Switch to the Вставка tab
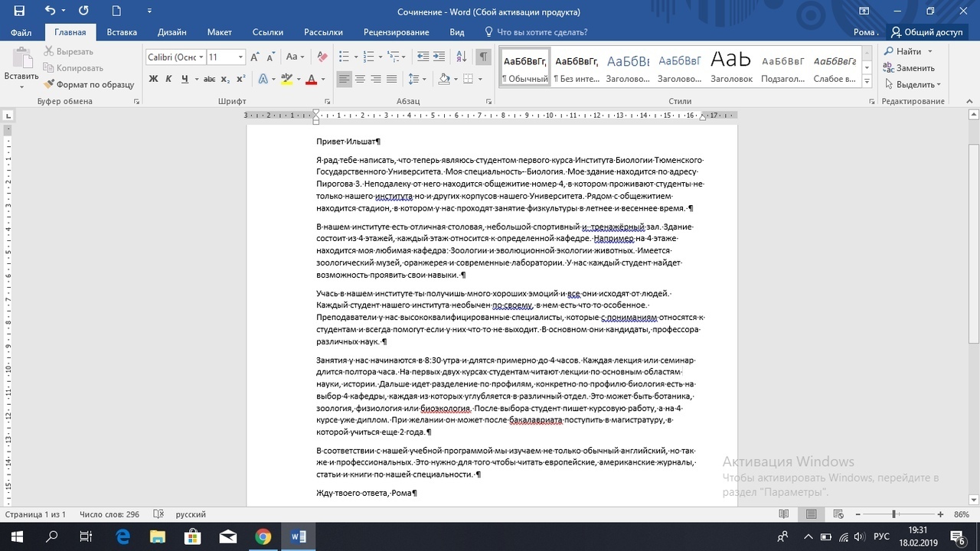Screen dimensions: 980x551 122,32
